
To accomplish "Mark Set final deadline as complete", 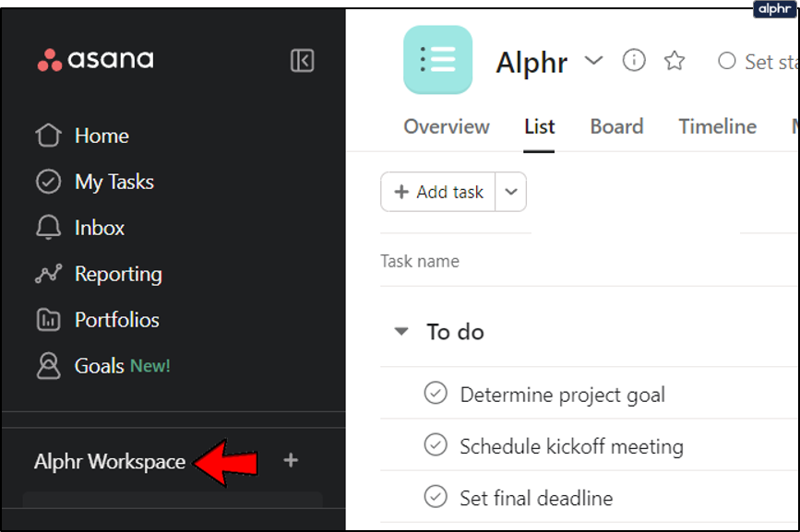I will point(436,498).
